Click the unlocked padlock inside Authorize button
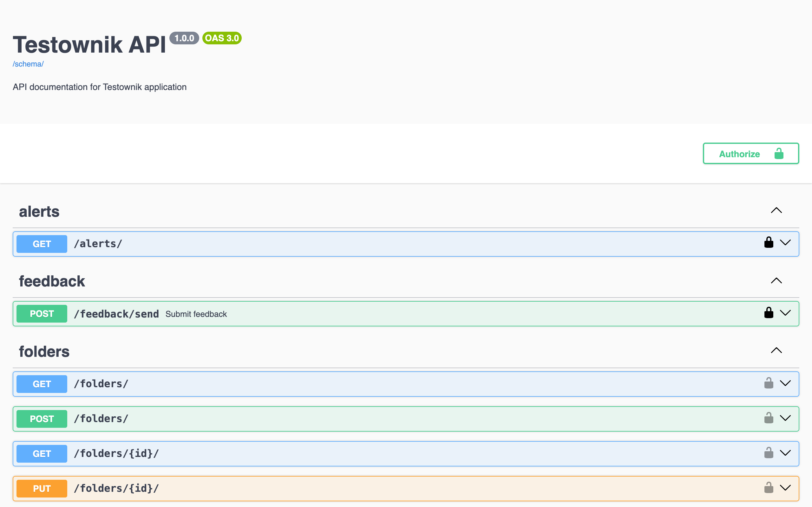This screenshot has height=507, width=812. [779, 154]
